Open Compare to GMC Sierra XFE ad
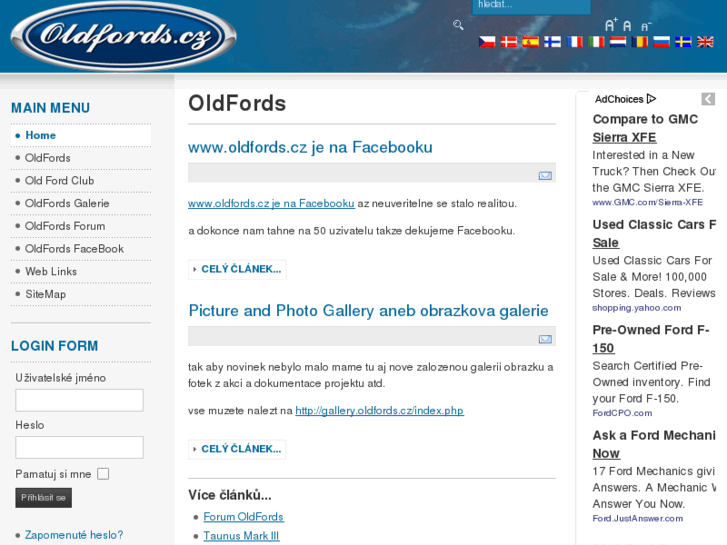 pos(645,128)
